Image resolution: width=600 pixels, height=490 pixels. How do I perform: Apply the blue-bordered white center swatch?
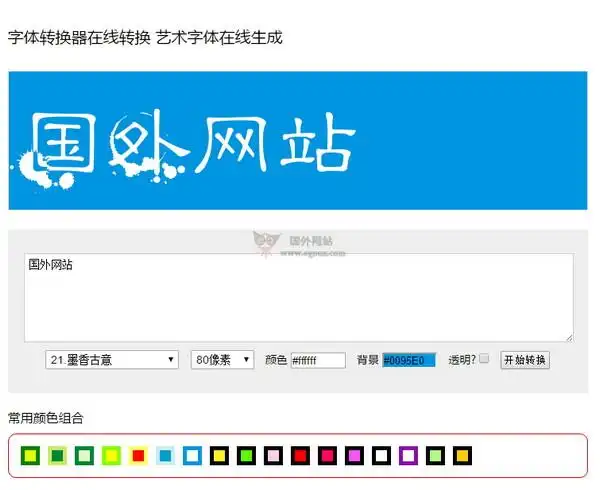(x=192, y=456)
